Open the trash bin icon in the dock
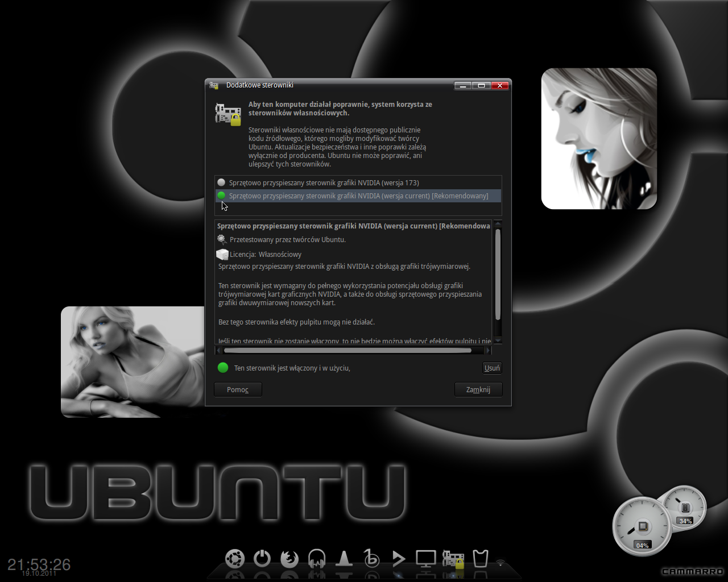The image size is (728, 582). (x=481, y=559)
